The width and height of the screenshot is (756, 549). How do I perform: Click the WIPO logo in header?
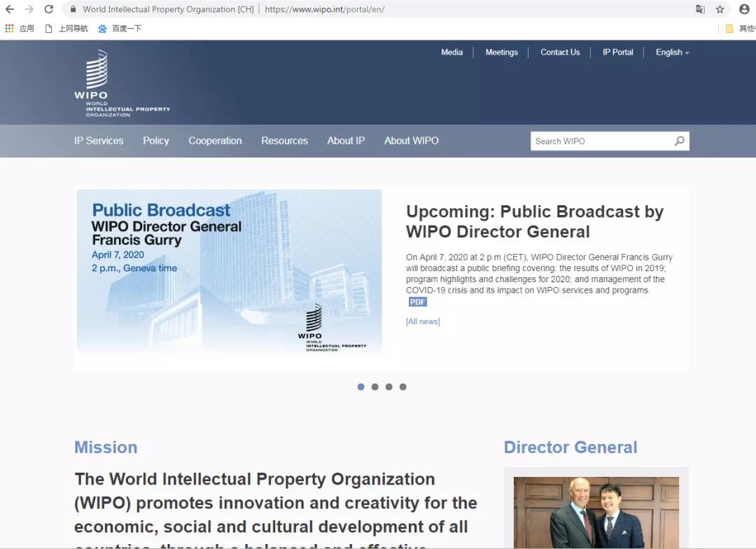[122, 83]
